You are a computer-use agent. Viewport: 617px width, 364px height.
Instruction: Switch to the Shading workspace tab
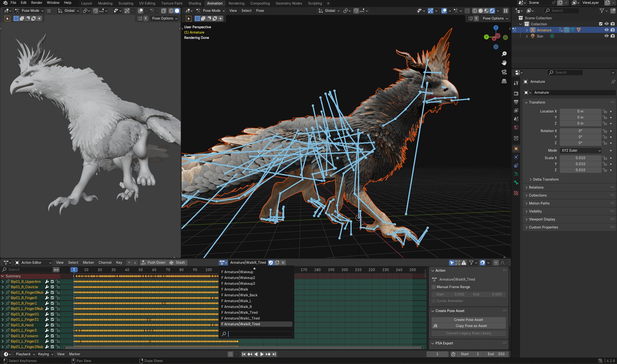point(194,3)
